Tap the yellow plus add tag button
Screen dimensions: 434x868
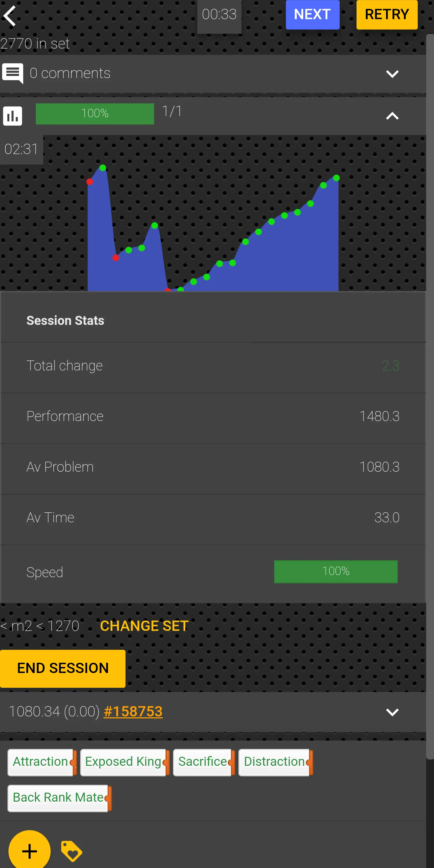coord(30,851)
